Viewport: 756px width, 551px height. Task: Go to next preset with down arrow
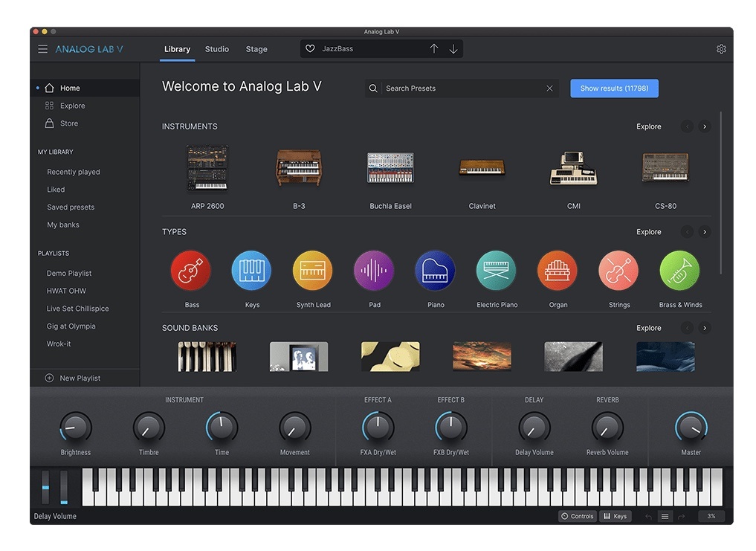coord(453,49)
